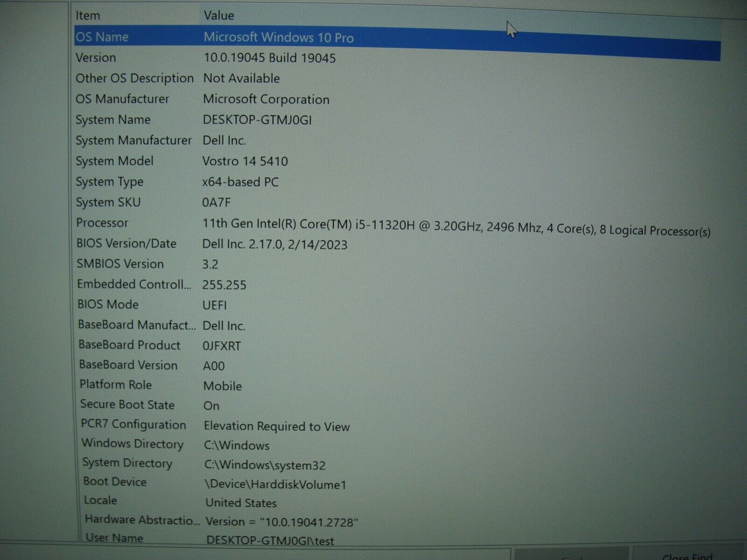Select the System Manufacturer row label
The height and width of the screenshot is (560, 747).
(134, 140)
